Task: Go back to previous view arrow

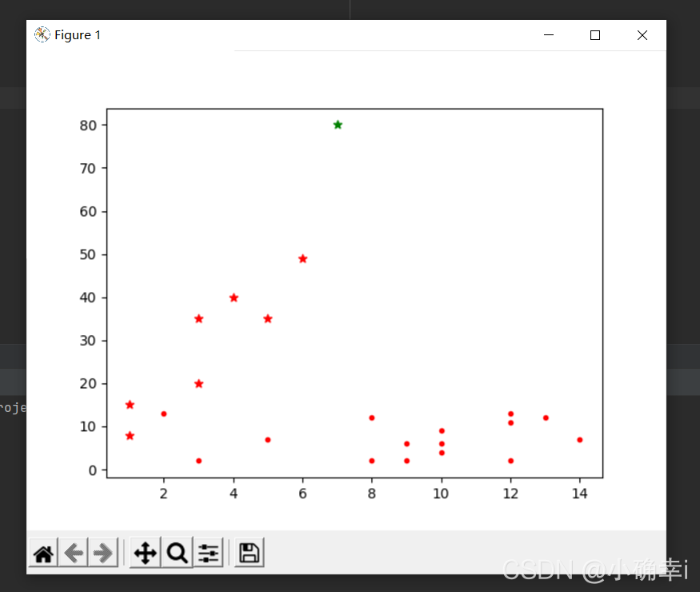Action: point(74,553)
